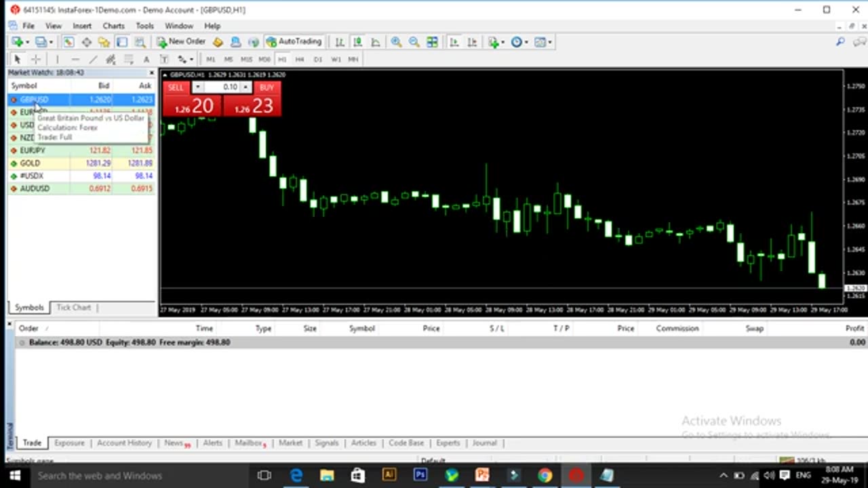Click the New Order button
The image size is (868, 488).
click(181, 42)
